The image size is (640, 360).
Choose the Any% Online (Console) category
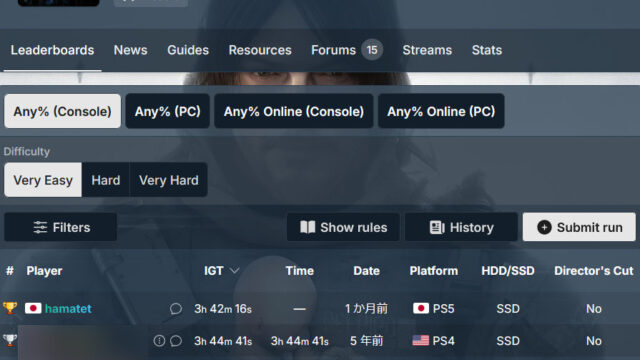[294, 111]
